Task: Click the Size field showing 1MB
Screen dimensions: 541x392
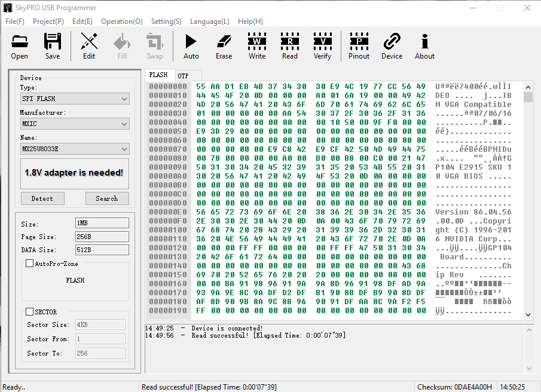Action: (x=102, y=223)
